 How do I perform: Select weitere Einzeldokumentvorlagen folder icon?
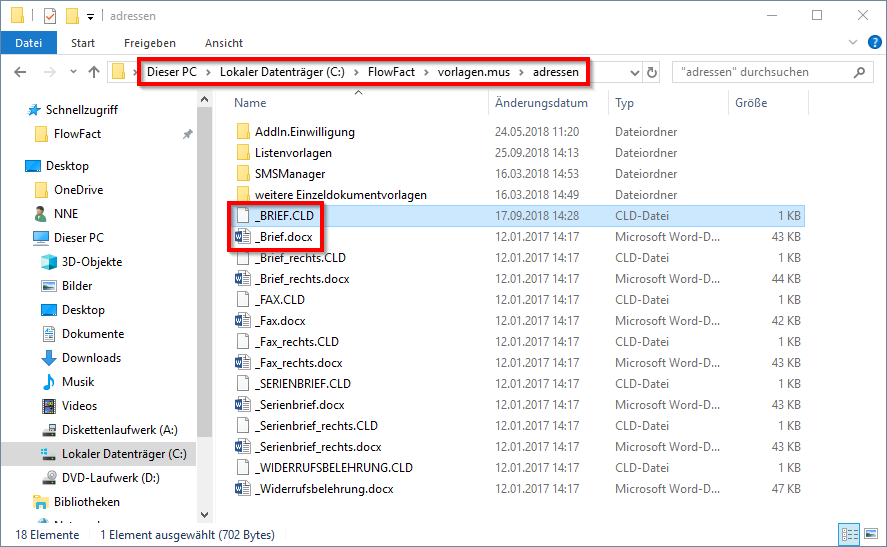coord(243,194)
